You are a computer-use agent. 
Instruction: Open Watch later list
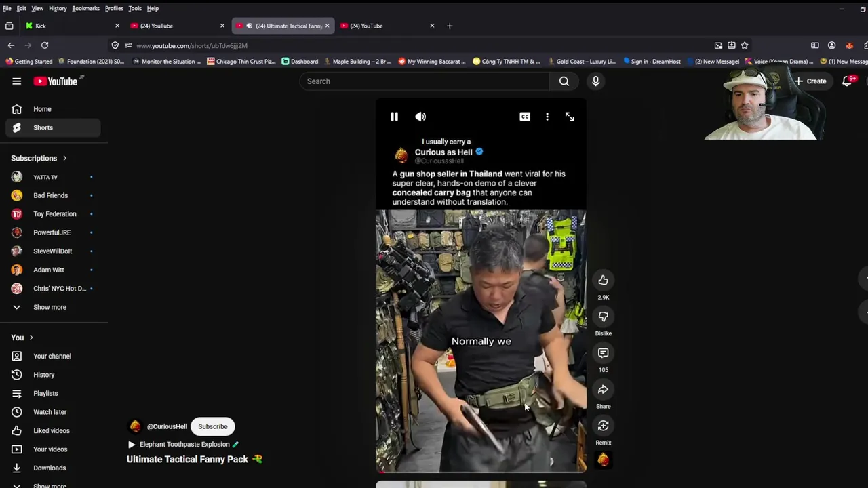point(53,412)
